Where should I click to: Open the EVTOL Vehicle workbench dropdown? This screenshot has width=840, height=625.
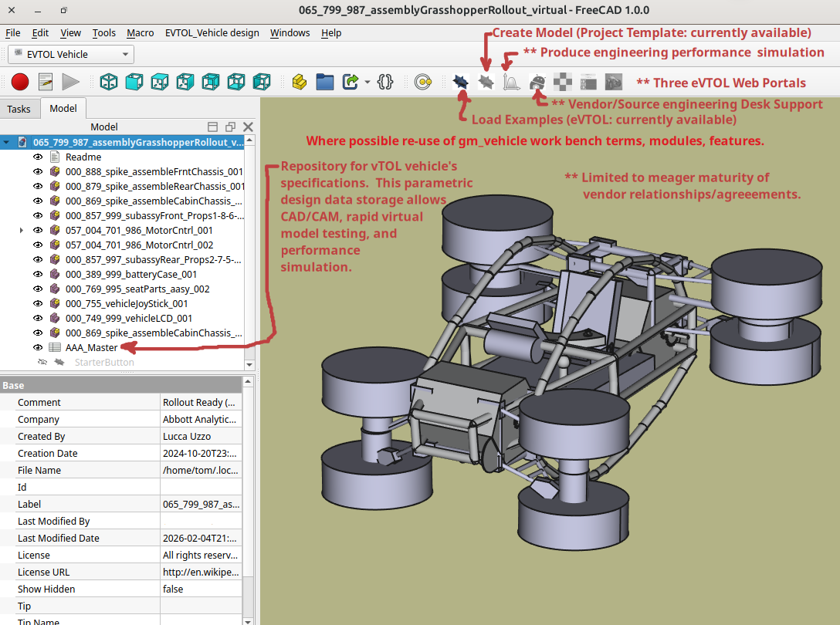pyautogui.click(x=71, y=54)
